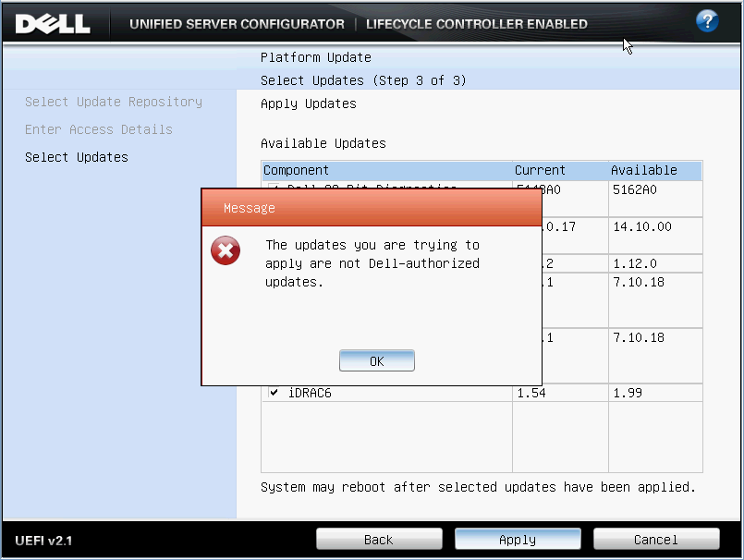Click the available version 1.99
The height and width of the screenshot is (560, 744).
(628, 393)
